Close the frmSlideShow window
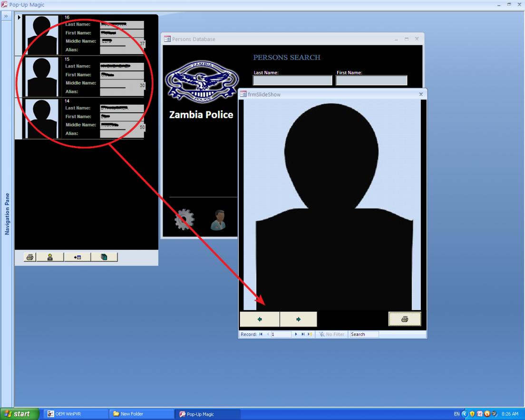Image resolution: width=525 pixels, height=420 pixels. [421, 95]
